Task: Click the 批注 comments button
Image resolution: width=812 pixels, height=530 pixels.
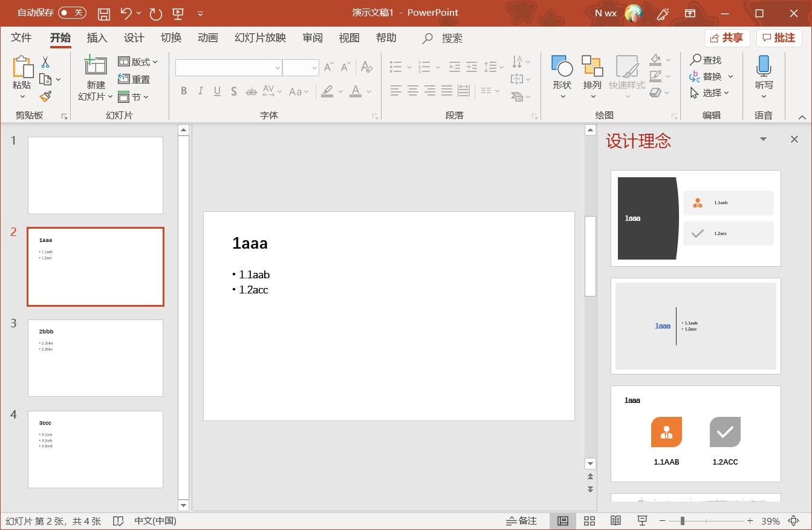Action: click(778, 38)
